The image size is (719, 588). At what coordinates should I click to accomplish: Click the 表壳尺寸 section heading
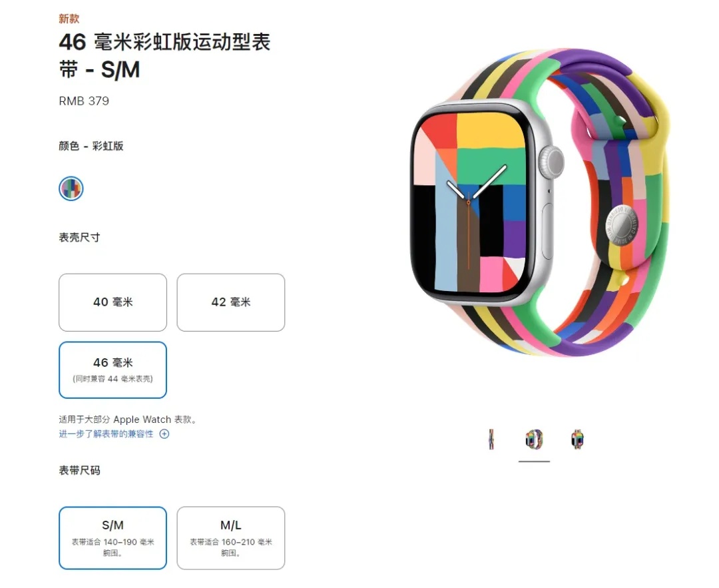coord(79,237)
